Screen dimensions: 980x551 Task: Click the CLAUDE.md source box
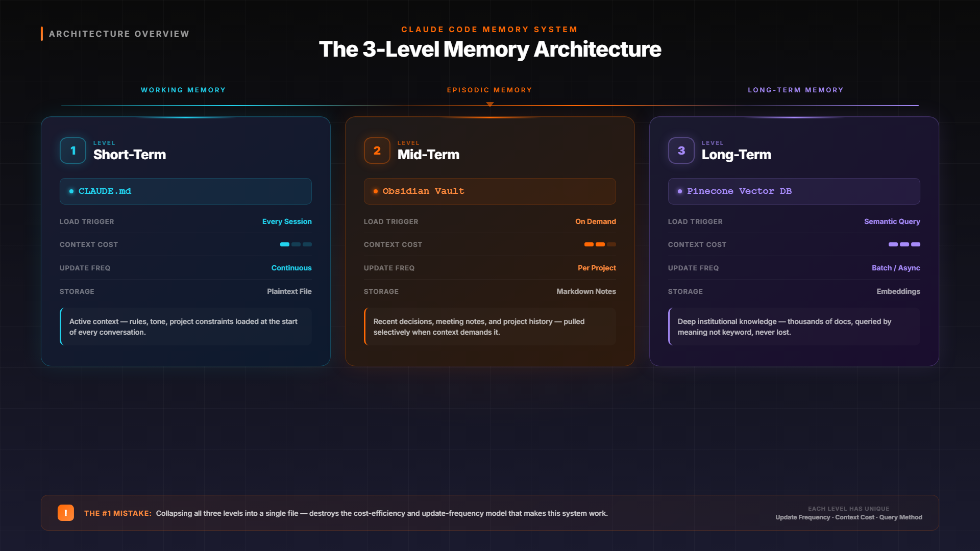click(x=186, y=191)
